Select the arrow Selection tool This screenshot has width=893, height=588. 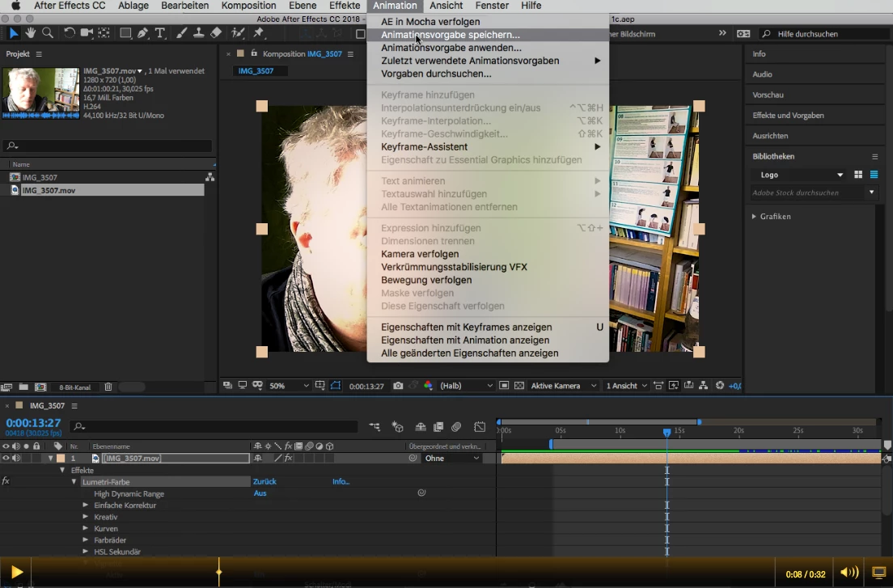pyautogui.click(x=14, y=34)
